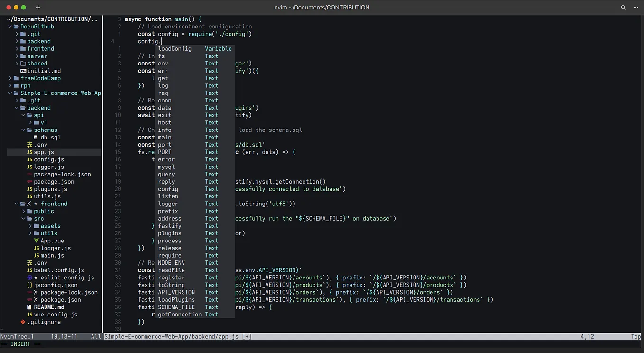Click the markdown icon beside README.md

tap(29, 307)
